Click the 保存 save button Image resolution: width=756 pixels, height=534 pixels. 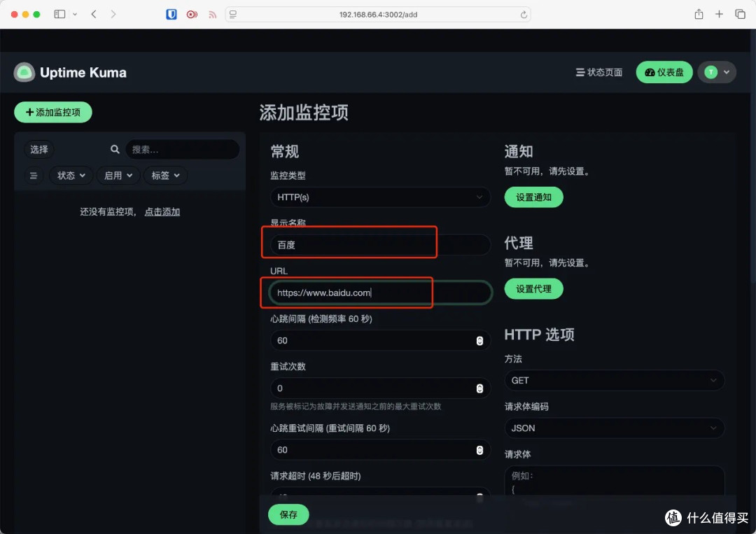click(x=288, y=514)
